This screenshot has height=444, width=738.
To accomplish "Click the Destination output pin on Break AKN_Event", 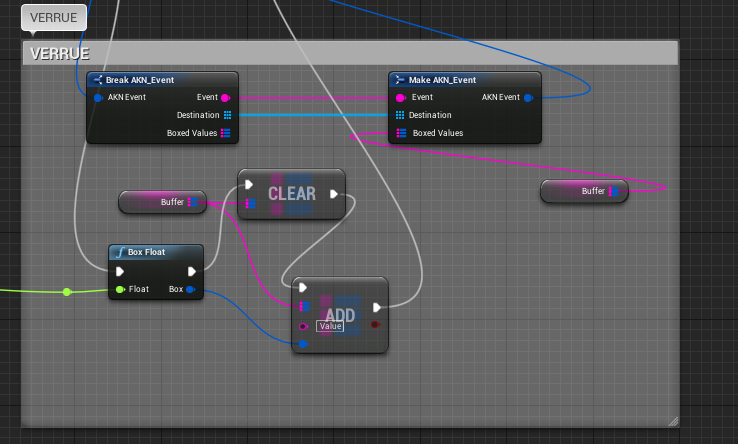I will [x=228, y=115].
